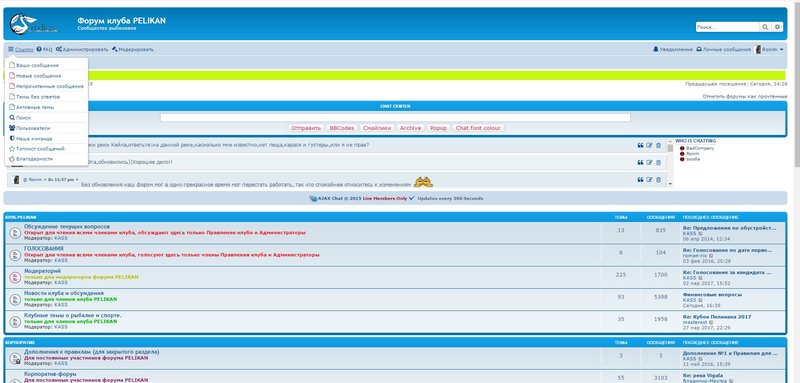Image resolution: width=800 pixels, height=383 pixels.
Task: Open Модерировать control panel link
Action: pos(132,49)
